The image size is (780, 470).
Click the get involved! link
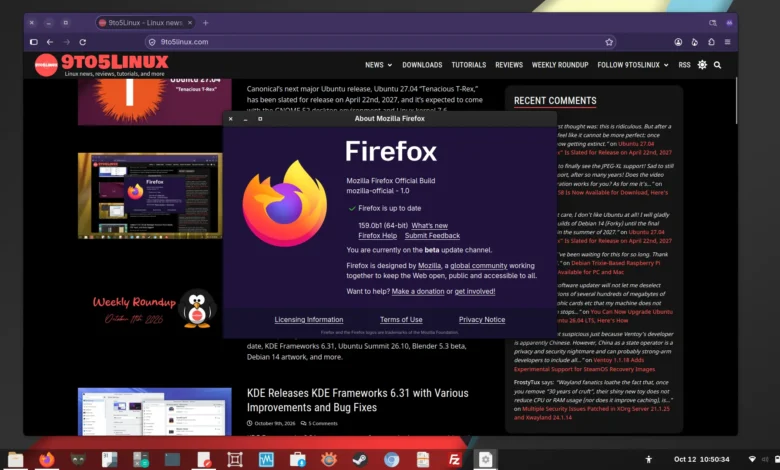(475, 291)
